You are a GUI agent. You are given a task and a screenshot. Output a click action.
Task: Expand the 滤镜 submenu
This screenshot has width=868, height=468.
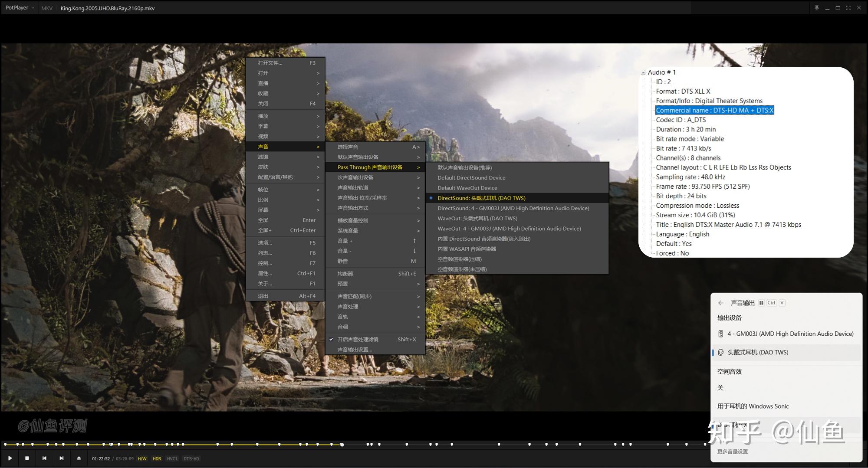(x=286, y=157)
